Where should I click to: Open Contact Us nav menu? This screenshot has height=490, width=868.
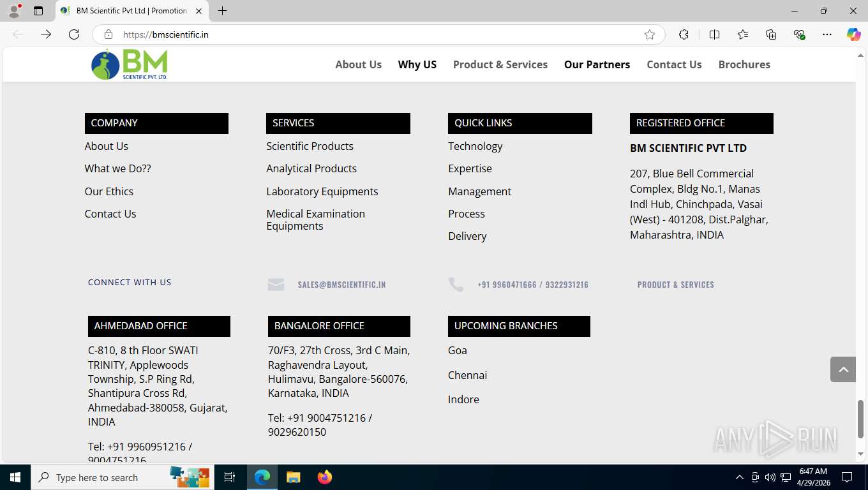pos(674,64)
